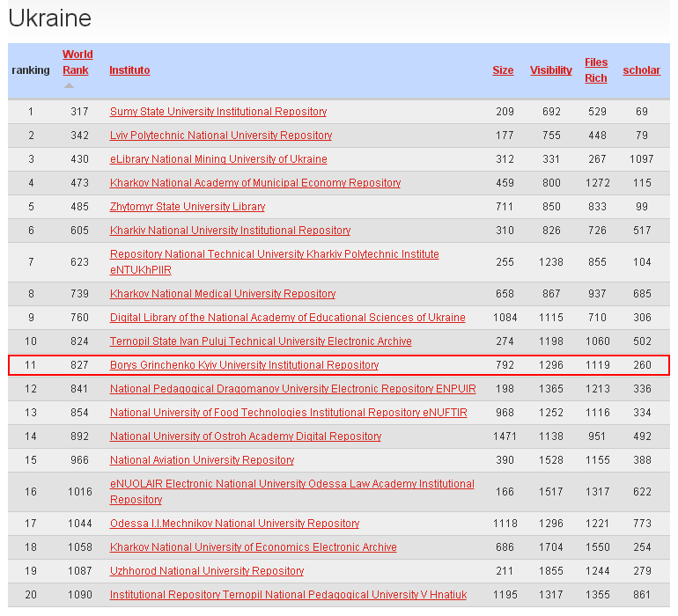The height and width of the screenshot is (616, 678).
Task: Select world rank value 1087
Action: click(x=80, y=571)
